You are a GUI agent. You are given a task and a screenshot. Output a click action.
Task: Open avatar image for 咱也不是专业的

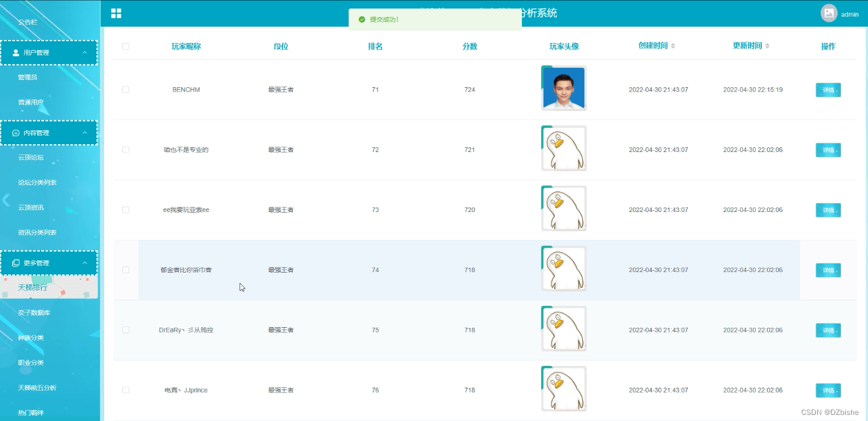coord(564,148)
